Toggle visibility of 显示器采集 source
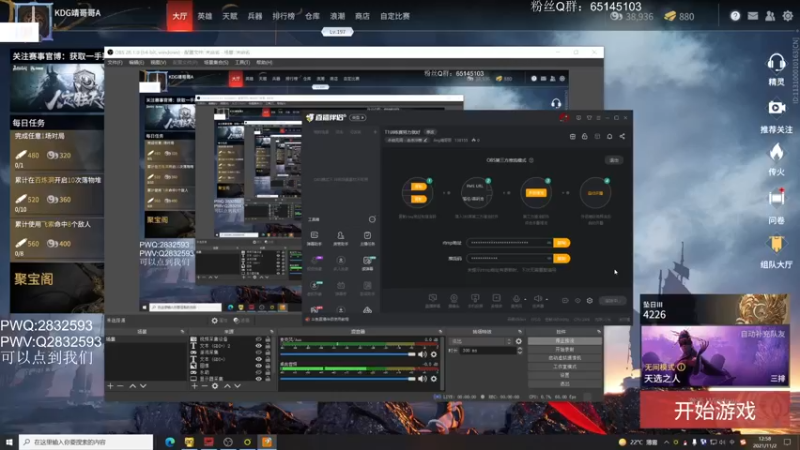The width and height of the screenshot is (800, 450). pyautogui.click(x=259, y=379)
